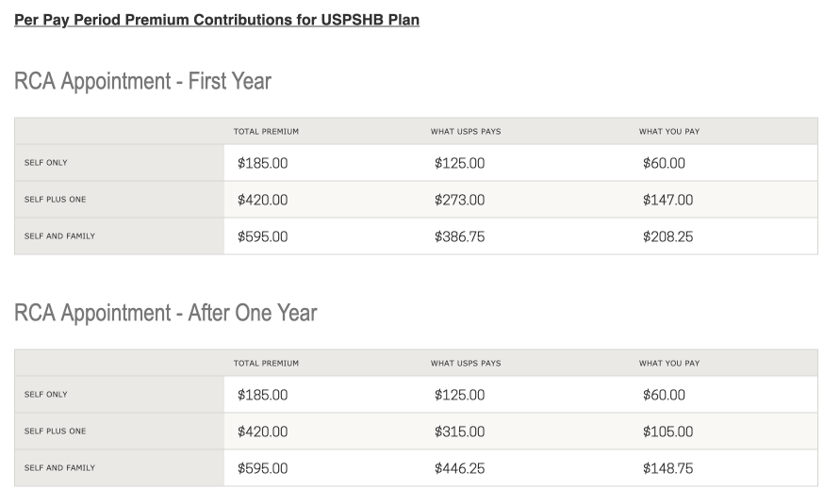Click What You Pay header in after-one-year table
Image resolution: width=840 pixels, height=504 pixels.
click(x=669, y=364)
